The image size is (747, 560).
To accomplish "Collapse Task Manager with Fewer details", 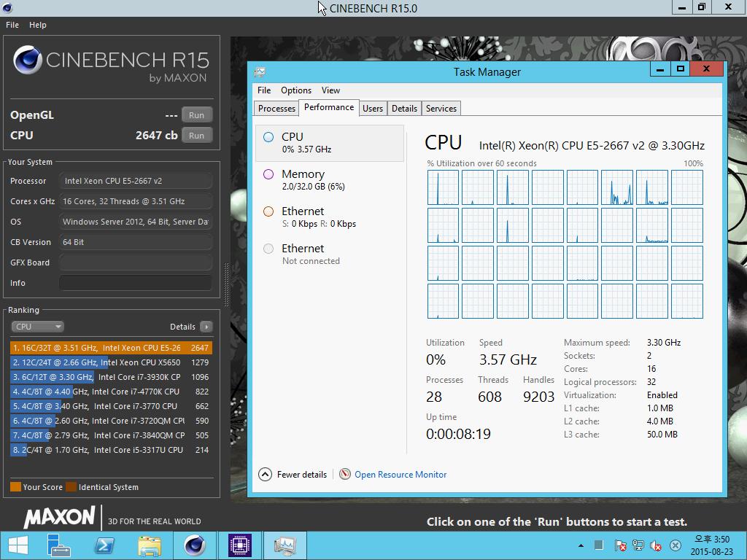I will (293, 474).
